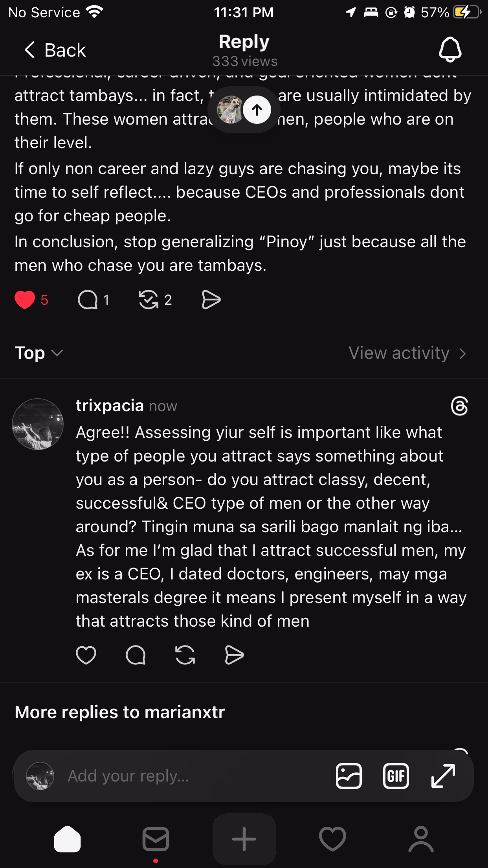Share the main post via send icon
Image resolution: width=488 pixels, height=868 pixels.
point(211,300)
